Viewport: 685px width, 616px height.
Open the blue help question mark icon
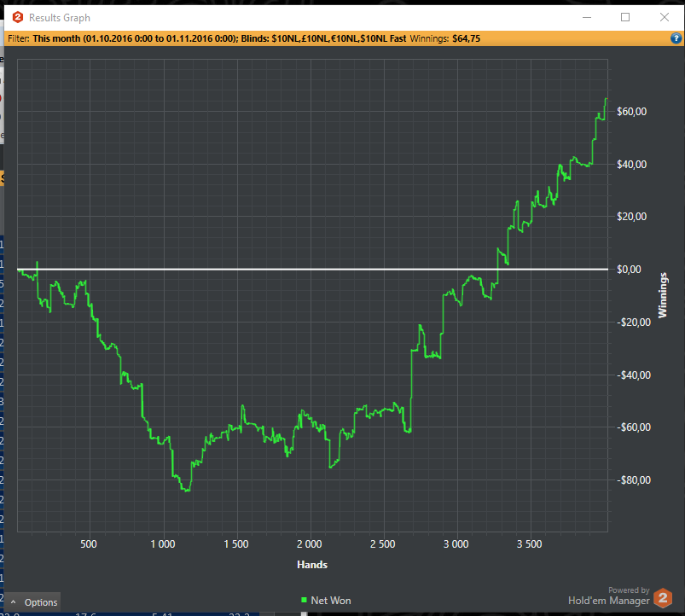(676, 38)
